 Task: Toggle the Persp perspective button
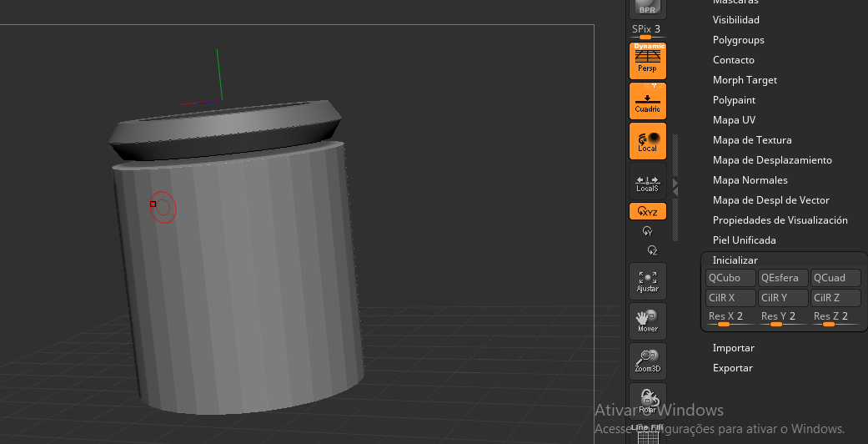(x=648, y=60)
